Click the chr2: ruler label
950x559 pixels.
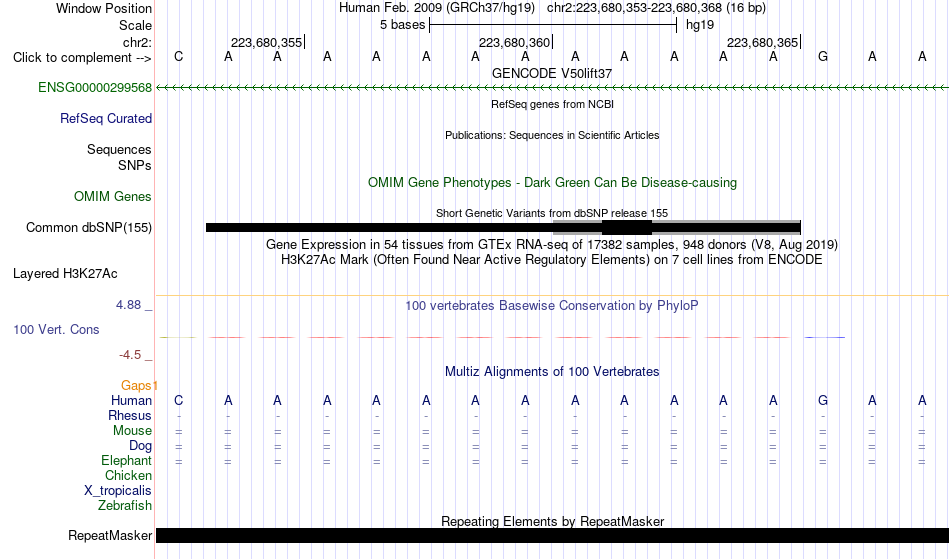[x=137, y=42]
